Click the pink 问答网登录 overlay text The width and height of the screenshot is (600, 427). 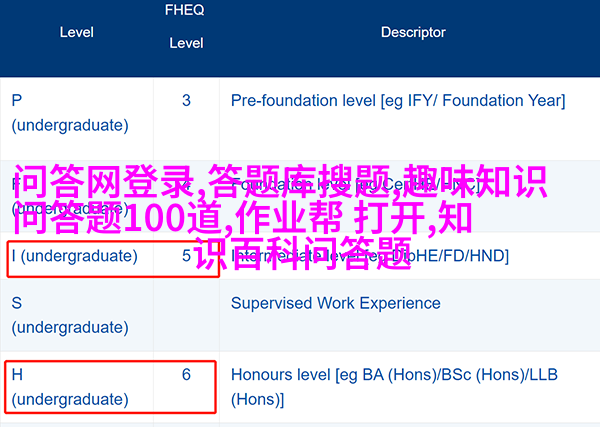coord(103,181)
